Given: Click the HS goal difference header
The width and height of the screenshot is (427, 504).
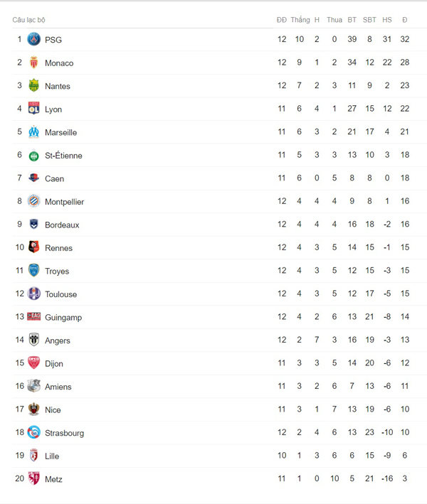Looking at the screenshot, I should click(x=387, y=20).
